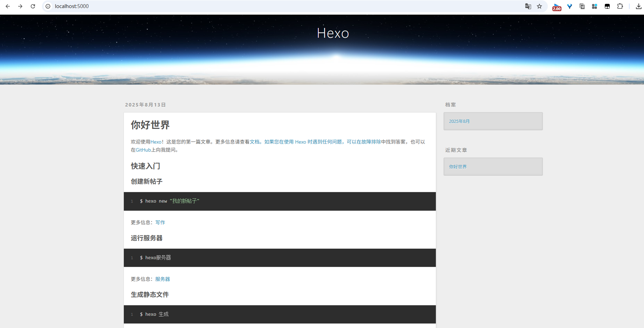Click the $ hexo 生成 code line

point(154,314)
